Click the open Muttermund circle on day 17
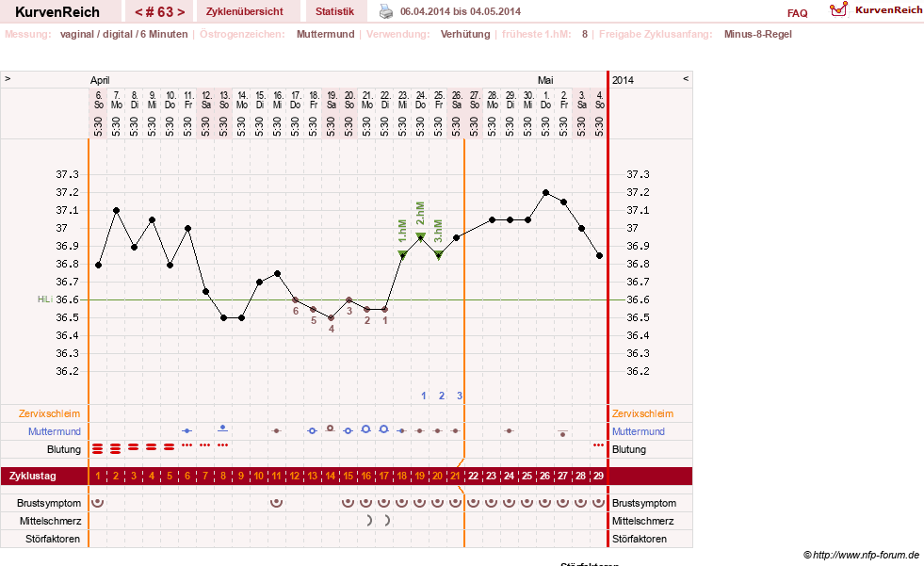The width and height of the screenshot is (924, 566). (383, 429)
